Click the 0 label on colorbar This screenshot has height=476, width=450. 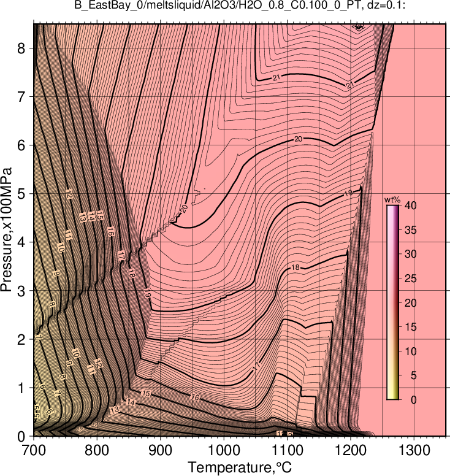414,400
